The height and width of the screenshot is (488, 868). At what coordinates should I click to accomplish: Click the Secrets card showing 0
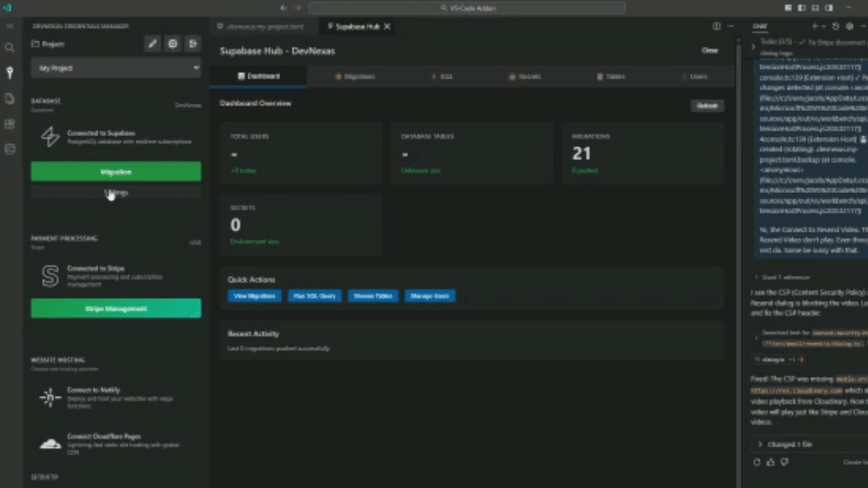[301, 224]
